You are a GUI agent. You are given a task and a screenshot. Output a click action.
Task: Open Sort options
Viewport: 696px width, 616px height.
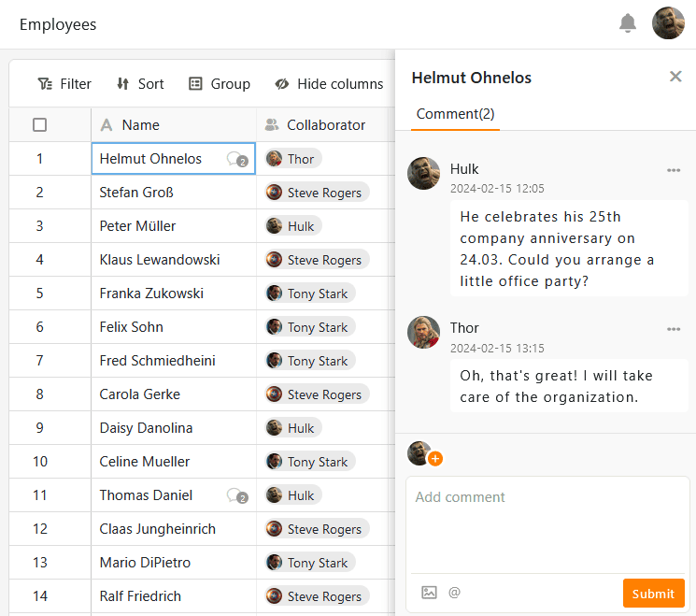point(140,84)
